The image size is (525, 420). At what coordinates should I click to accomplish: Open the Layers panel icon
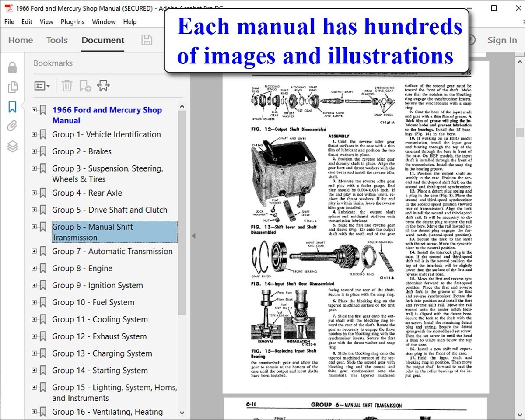pyautogui.click(x=12, y=146)
